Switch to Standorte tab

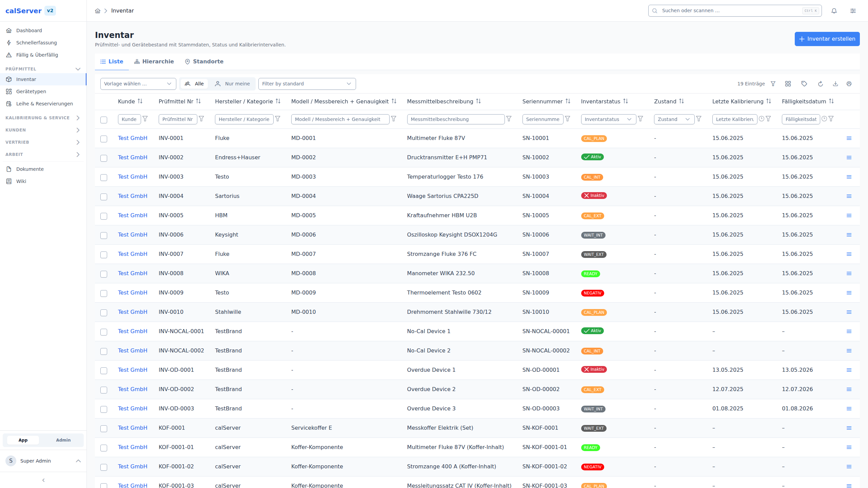tap(204, 62)
